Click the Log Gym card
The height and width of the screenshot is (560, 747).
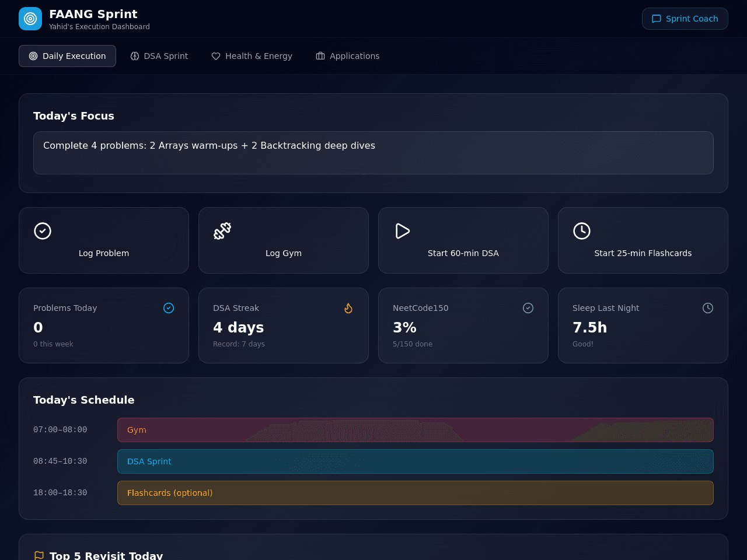[284, 240]
